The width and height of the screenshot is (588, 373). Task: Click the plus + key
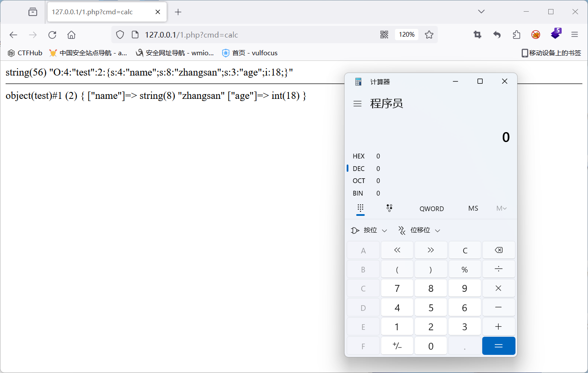tap(499, 327)
